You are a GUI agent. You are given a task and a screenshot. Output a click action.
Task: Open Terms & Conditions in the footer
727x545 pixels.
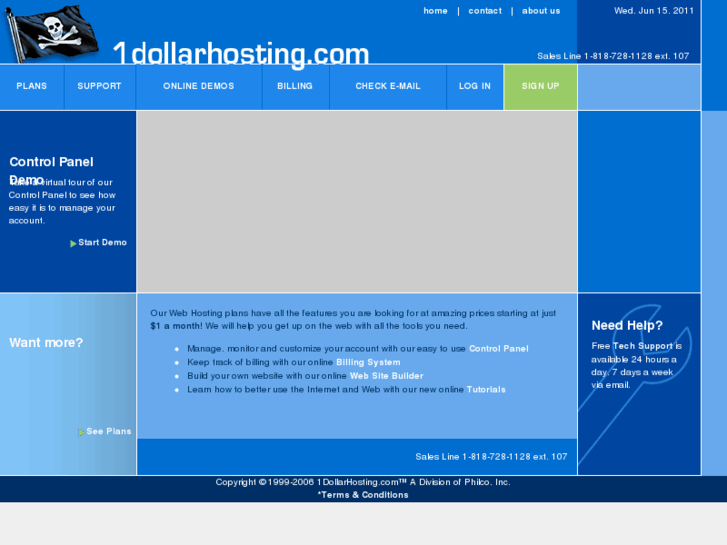tap(363, 495)
